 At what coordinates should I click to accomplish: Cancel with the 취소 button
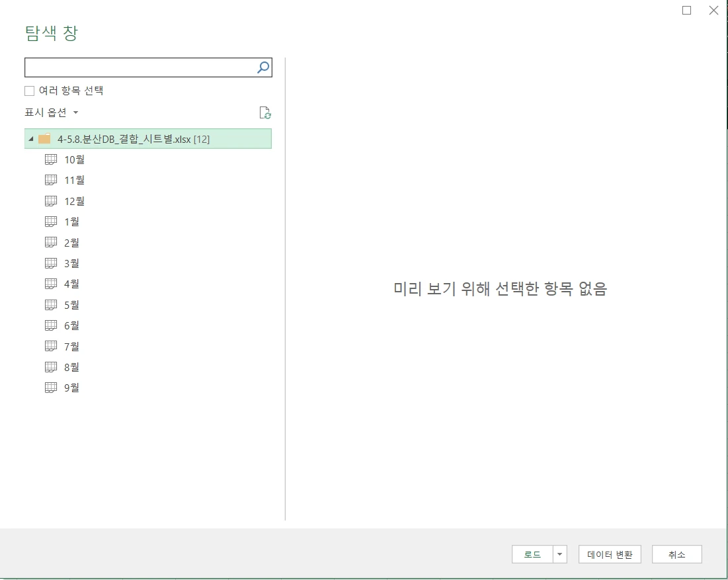(676, 555)
